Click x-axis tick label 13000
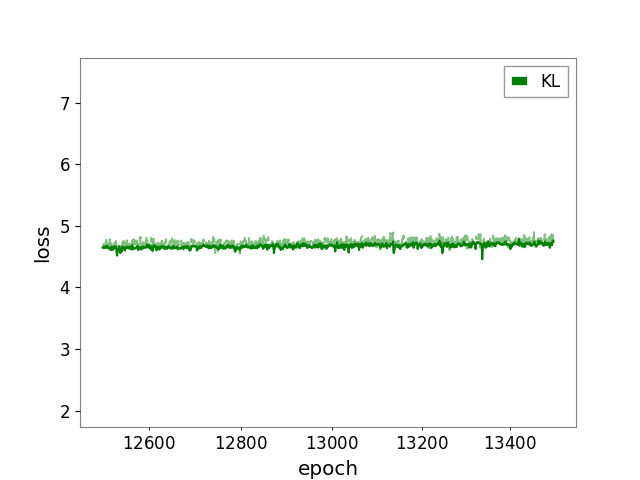This screenshot has height=480, width=640. (332, 443)
